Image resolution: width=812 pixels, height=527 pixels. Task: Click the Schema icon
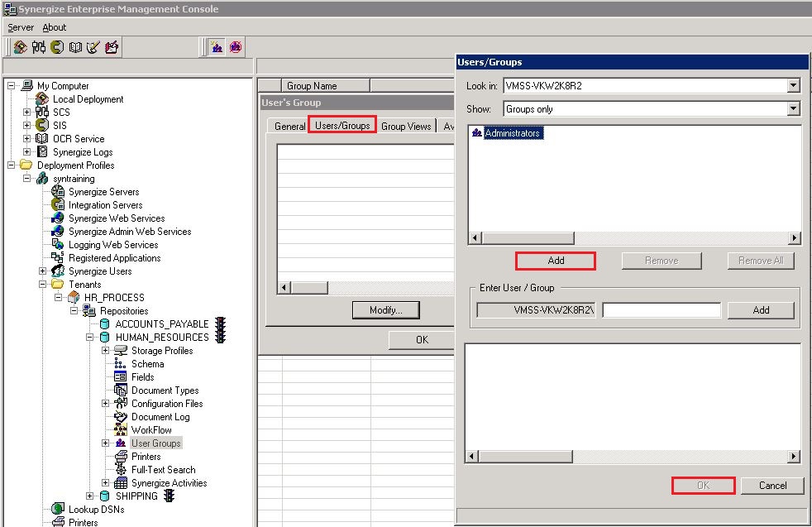pos(120,363)
